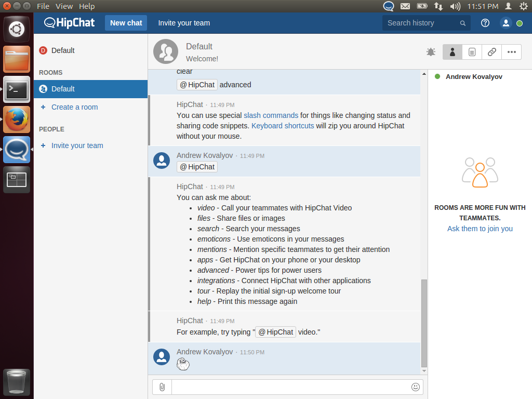Click the chat scrollbar thumb
Image resolution: width=532 pixels, height=399 pixels.
(424, 323)
